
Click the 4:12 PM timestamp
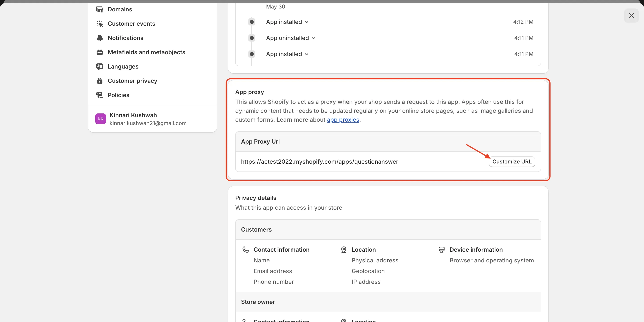523,22
